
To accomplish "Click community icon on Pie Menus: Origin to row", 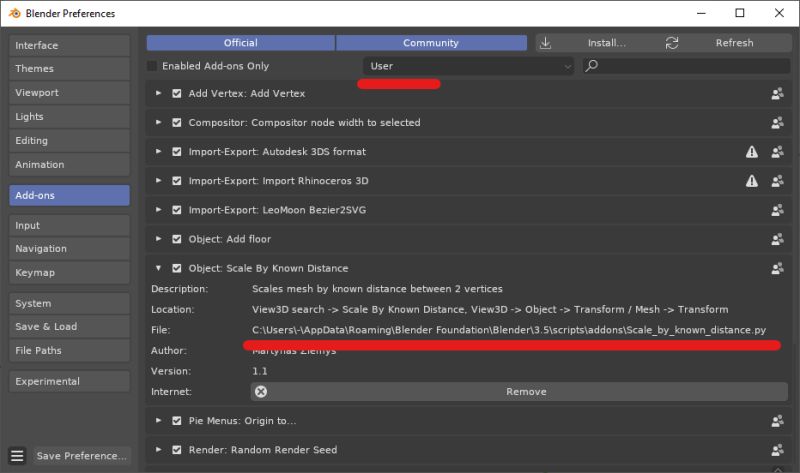I will [x=777, y=420].
